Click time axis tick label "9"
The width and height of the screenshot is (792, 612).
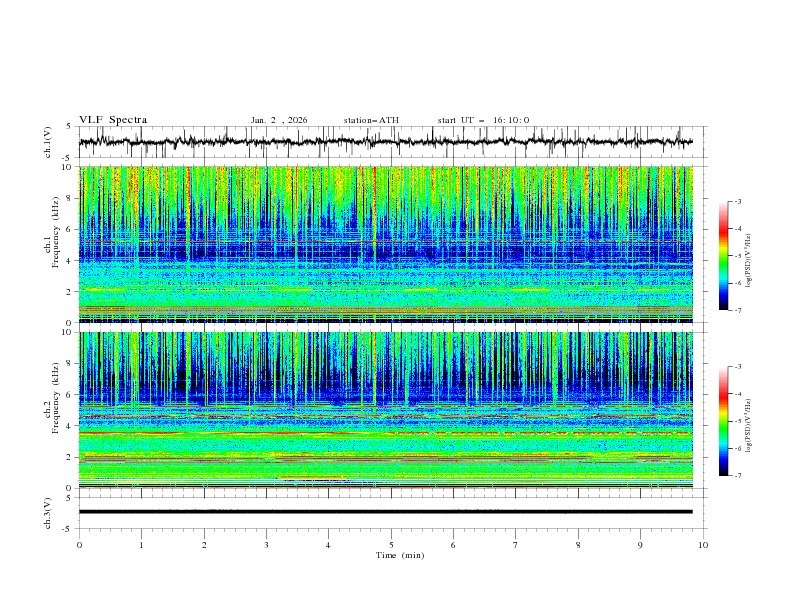pos(640,545)
